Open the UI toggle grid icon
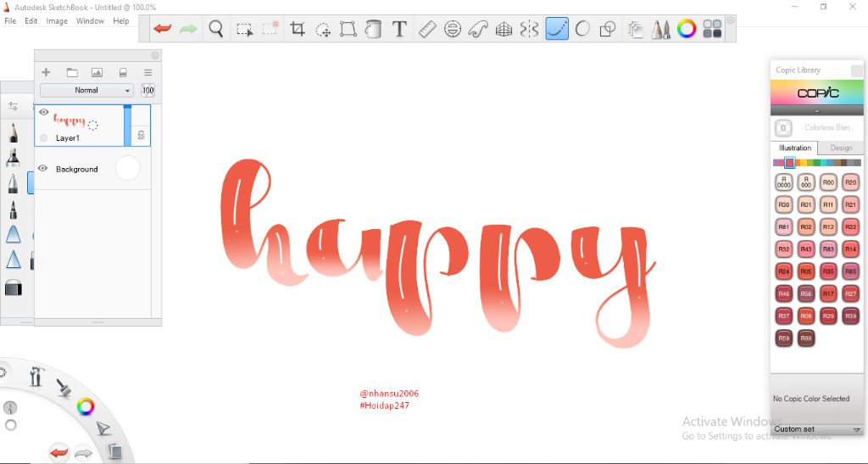This screenshot has width=868, height=464. 712,29
